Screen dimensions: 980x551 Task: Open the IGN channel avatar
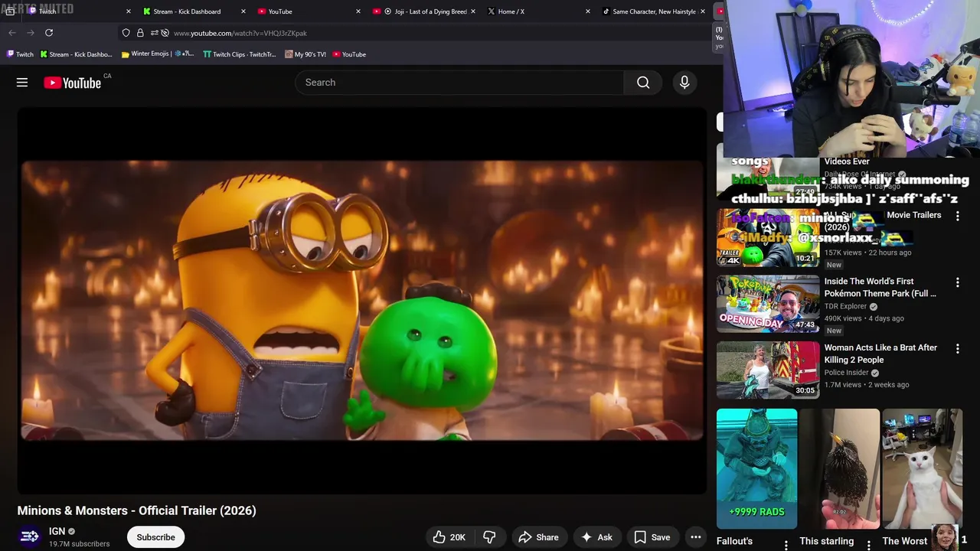[30, 536]
